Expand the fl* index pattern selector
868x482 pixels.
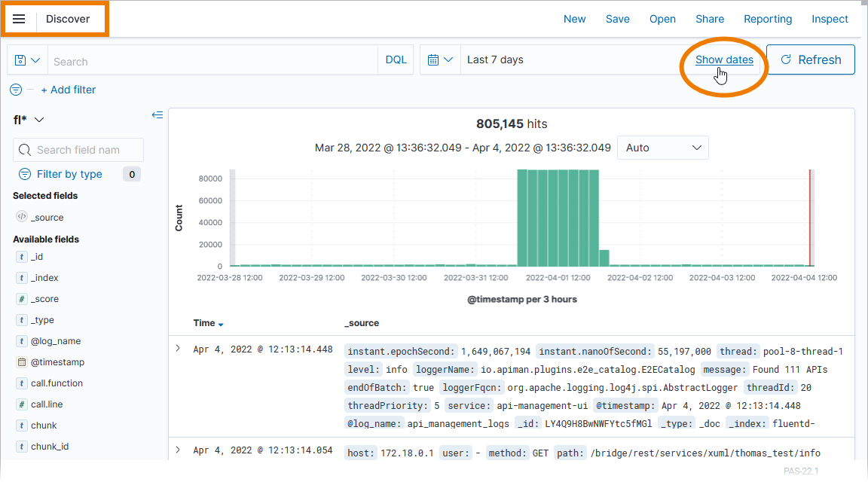pyautogui.click(x=29, y=120)
